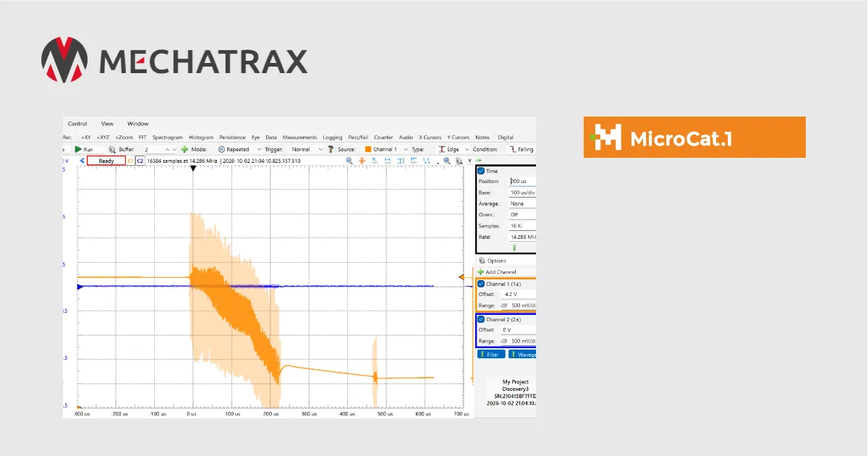Screen dimensions: 868x456
Task: Click the hammer icon beside Trigger dropdown
Action: 331,149
